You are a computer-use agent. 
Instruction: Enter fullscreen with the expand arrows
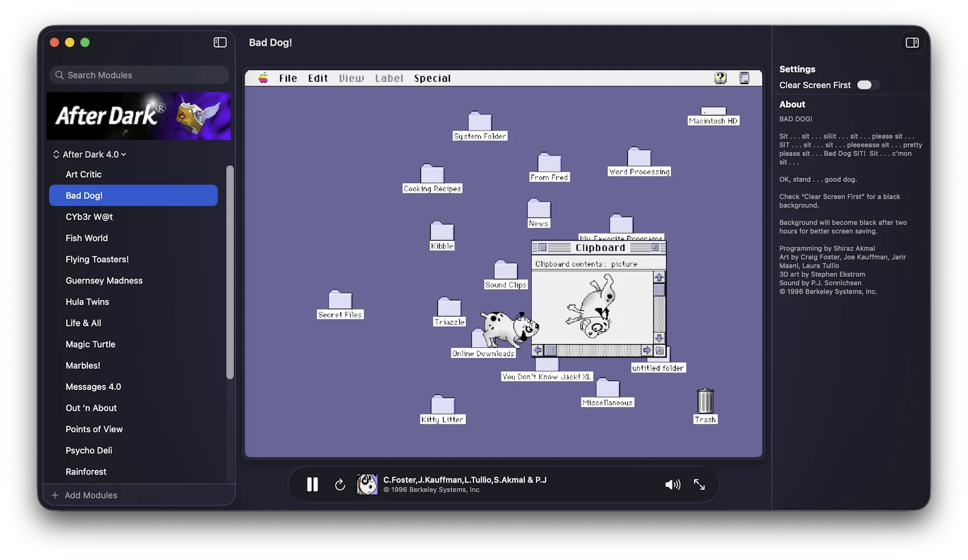(x=699, y=484)
